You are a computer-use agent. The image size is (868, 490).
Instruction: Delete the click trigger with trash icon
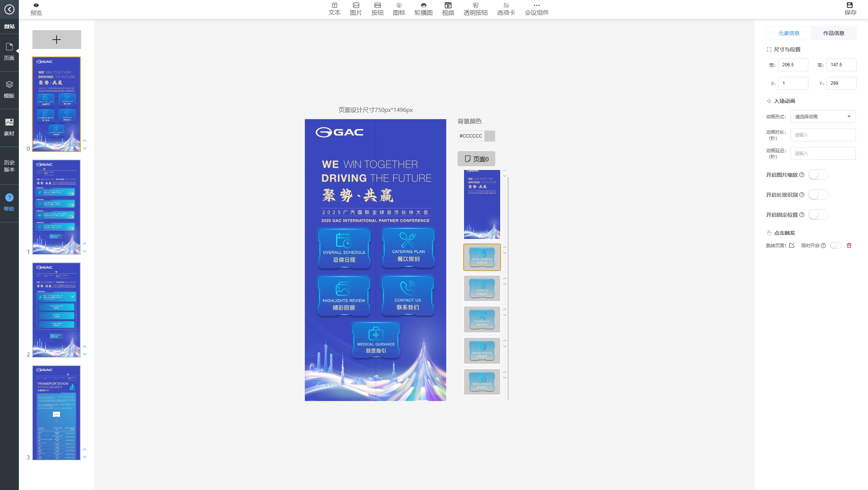849,245
